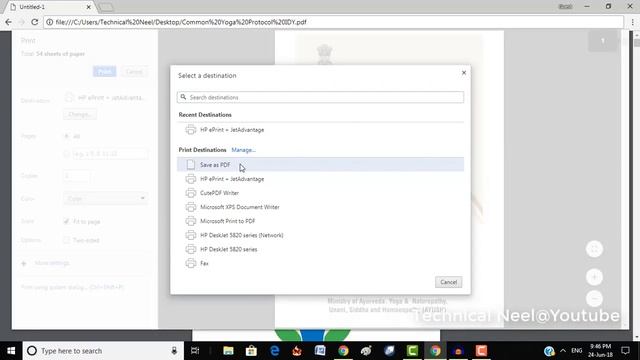Open Microsoft Store from taskbar
Viewport: 640px width, 360px height.
click(251, 351)
